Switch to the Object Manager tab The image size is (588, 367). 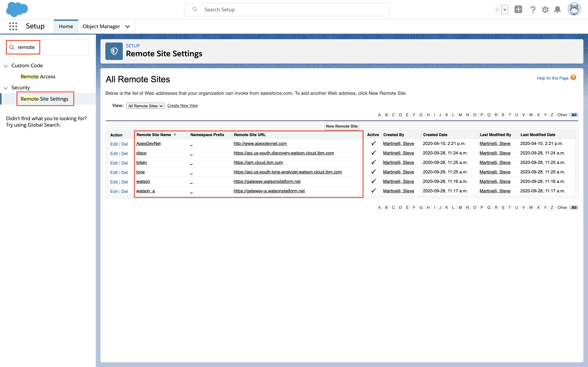(x=101, y=26)
